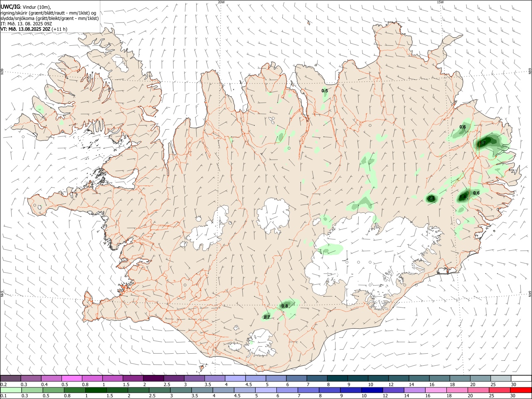Select the 0.8 precipitation value in the south
This screenshot has height=399, width=532.
(x=285, y=306)
